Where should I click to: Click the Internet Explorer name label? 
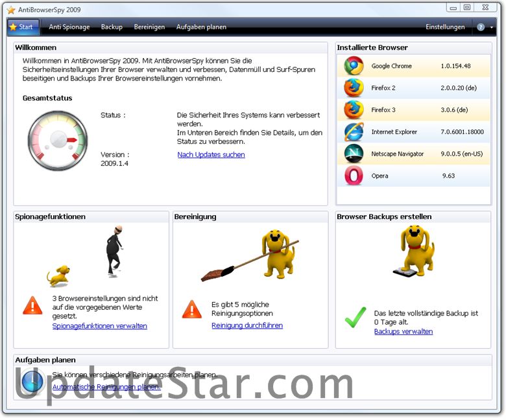[394, 132]
